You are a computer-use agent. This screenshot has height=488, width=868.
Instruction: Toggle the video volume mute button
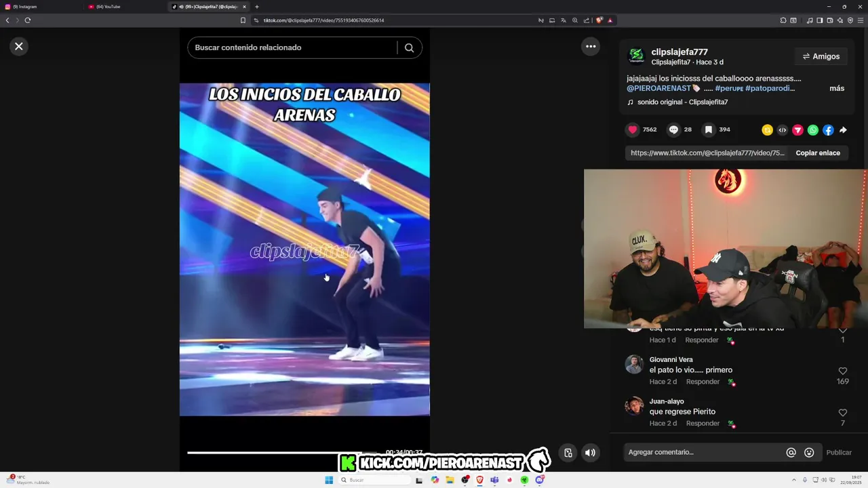[590, 453]
